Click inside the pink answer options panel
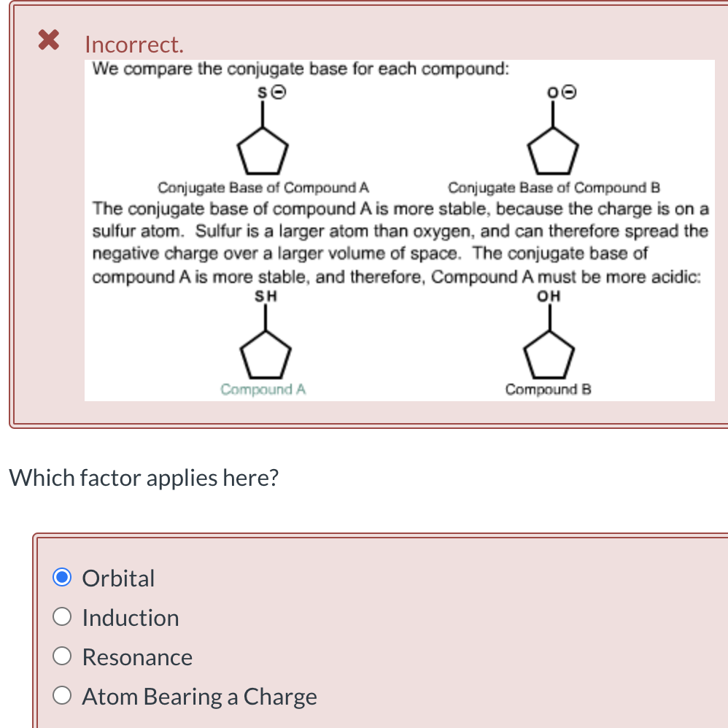 438,635
